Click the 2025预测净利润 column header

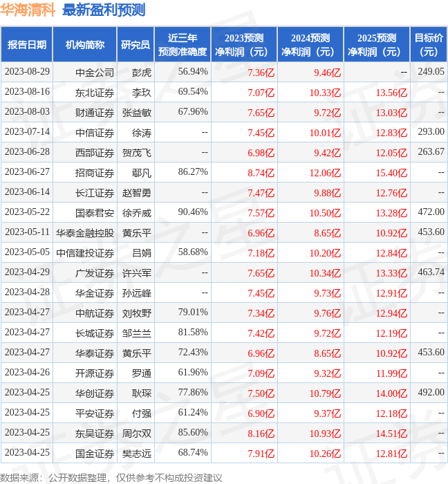click(377, 45)
